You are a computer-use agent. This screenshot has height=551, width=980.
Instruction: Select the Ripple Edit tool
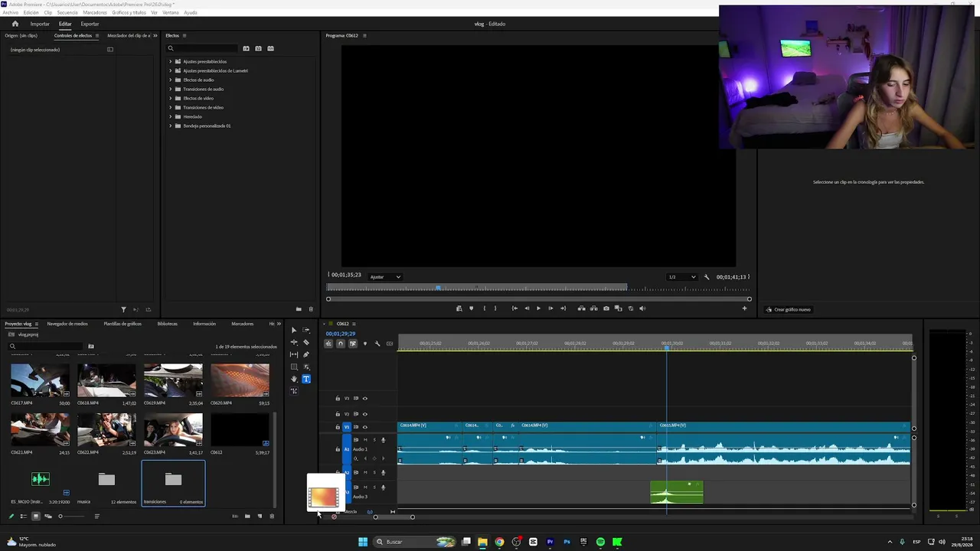[294, 342]
